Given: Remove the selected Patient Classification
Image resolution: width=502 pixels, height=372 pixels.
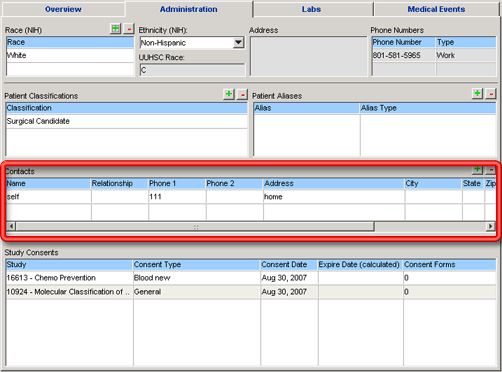Looking at the screenshot, I should pyautogui.click(x=242, y=94).
